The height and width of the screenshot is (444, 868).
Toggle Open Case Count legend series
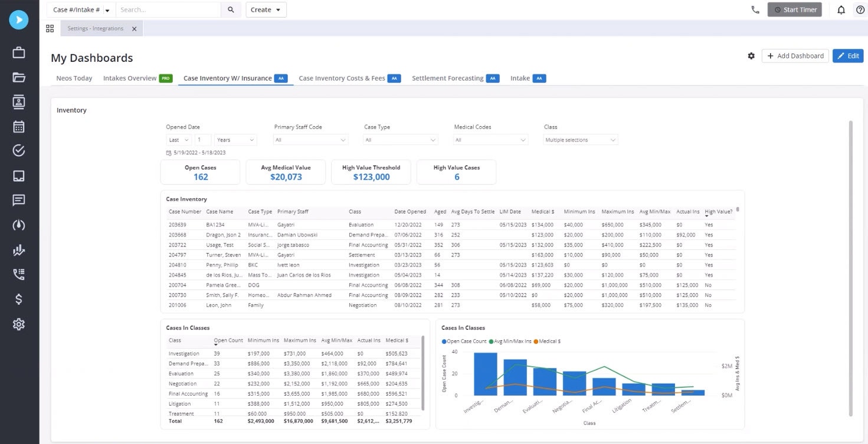464,341
